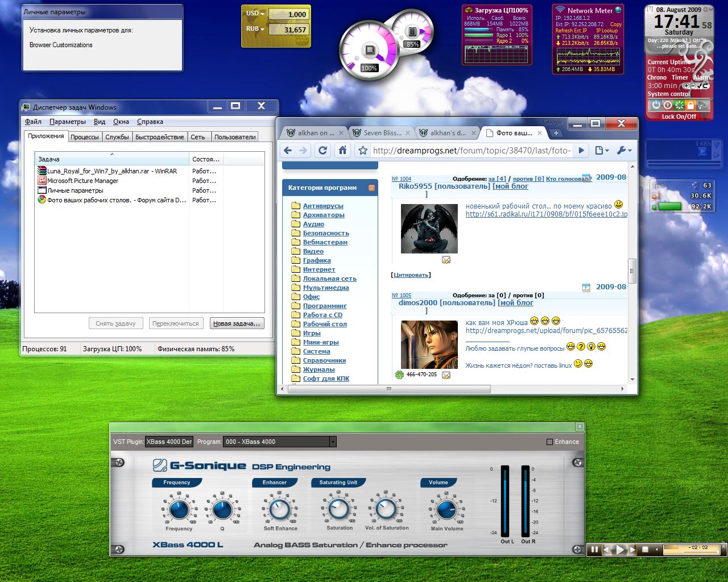Screen dimensions: 728x582
Task: Click the Main Volume knob
Action: click(446, 509)
